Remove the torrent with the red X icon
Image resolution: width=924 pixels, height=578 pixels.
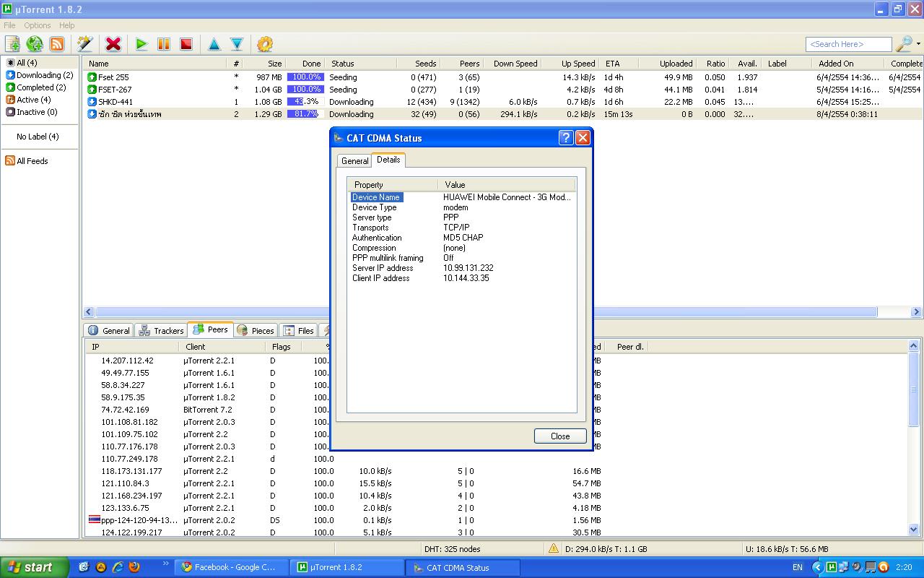coord(113,44)
